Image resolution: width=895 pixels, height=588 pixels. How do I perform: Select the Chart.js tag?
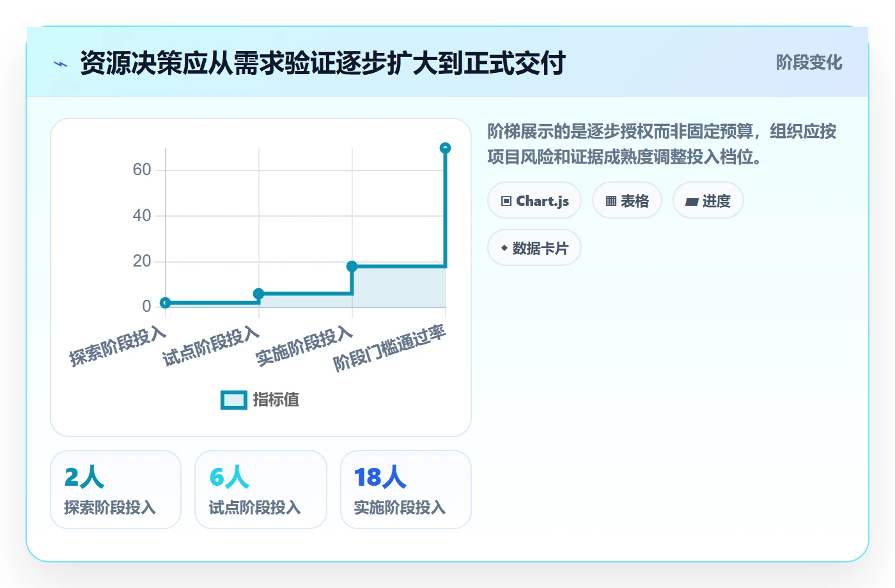[534, 201]
